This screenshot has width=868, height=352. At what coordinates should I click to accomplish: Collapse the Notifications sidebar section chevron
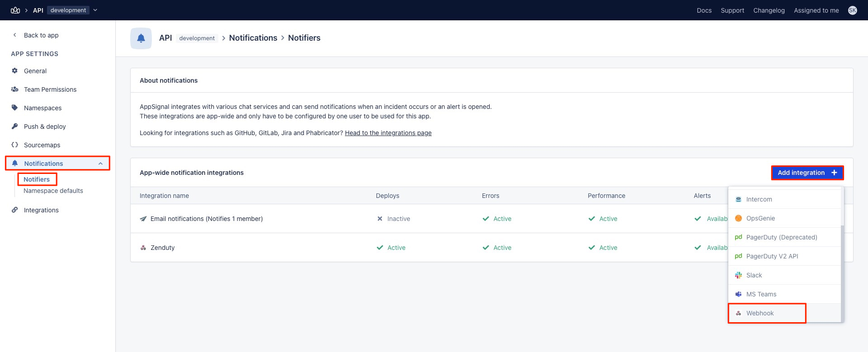point(100,164)
